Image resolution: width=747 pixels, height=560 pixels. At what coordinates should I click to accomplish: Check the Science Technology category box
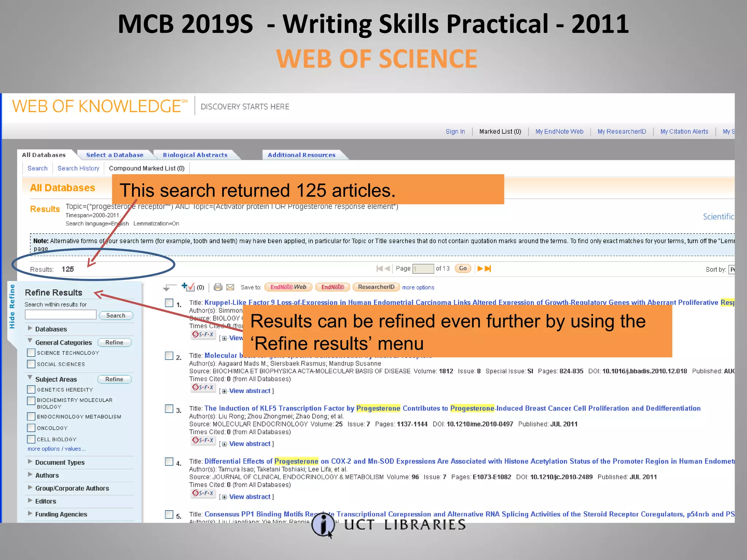click(31, 353)
